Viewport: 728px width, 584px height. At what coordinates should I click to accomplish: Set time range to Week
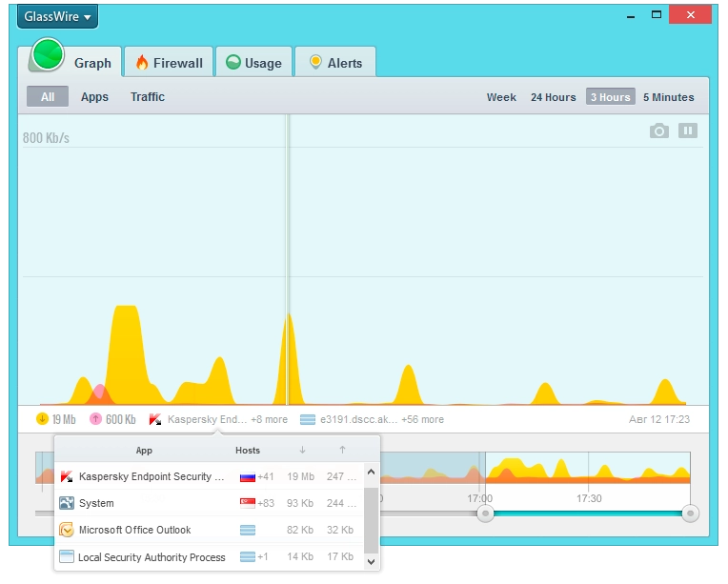pos(501,97)
